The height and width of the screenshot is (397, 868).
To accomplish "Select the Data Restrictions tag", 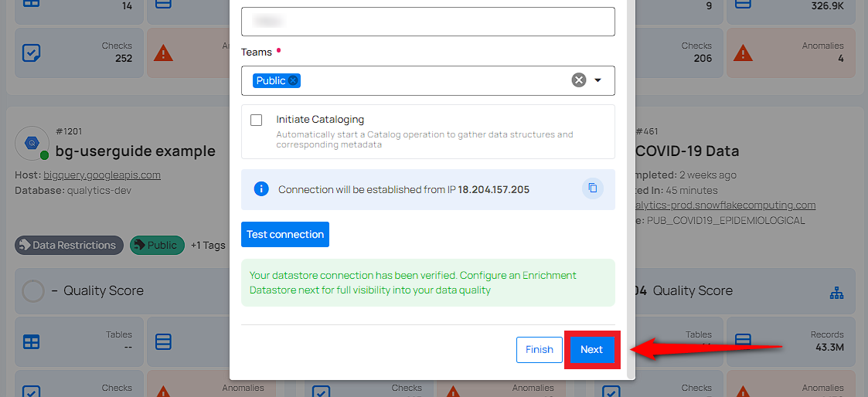I will pos(69,246).
